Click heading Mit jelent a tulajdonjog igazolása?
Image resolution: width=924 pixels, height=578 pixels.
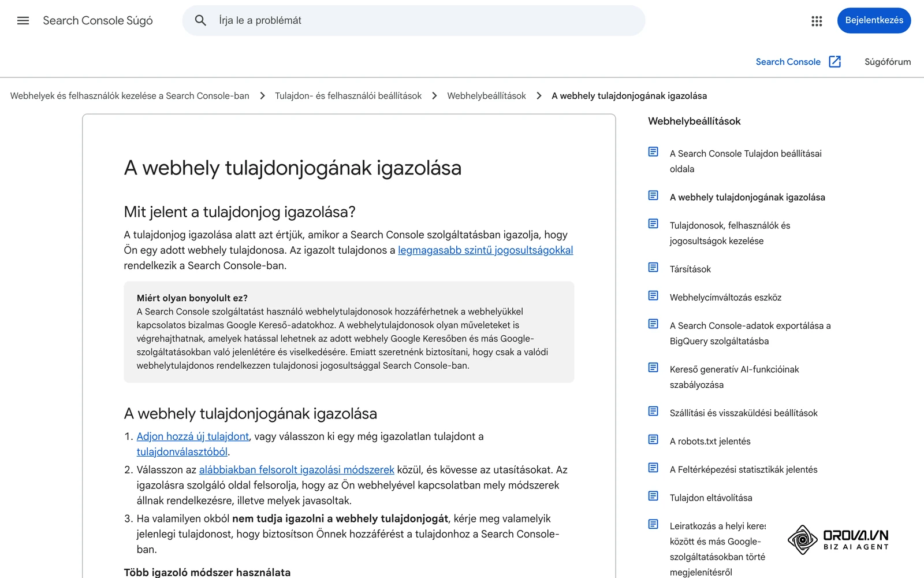[x=240, y=212]
